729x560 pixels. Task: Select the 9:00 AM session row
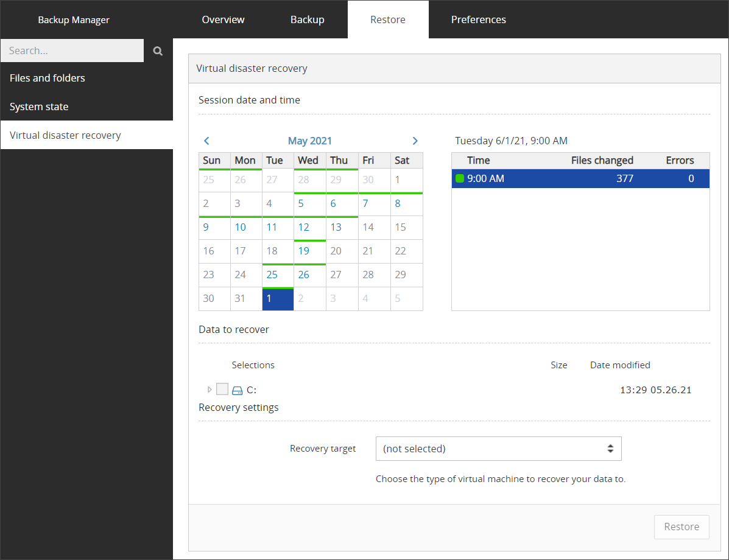click(x=580, y=179)
